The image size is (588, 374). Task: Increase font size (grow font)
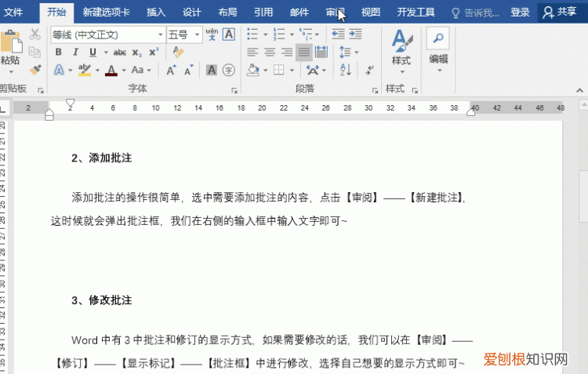172,70
